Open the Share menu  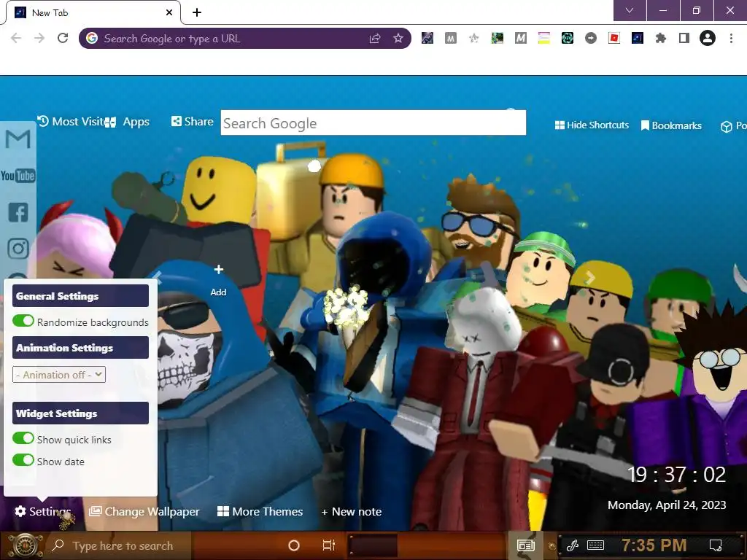[x=193, y=122]
